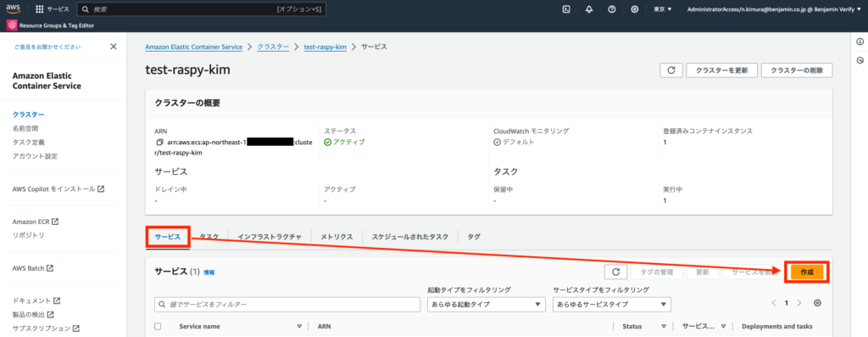Open the services grid menu icon
The image size is (868, 337).
tap(39, 9)
